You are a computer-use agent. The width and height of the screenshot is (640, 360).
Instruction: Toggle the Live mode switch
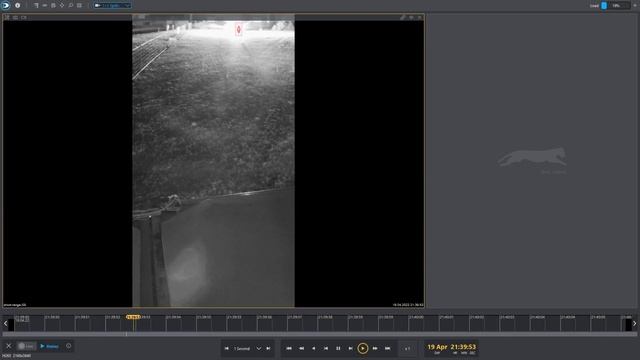tap(27, 346)
